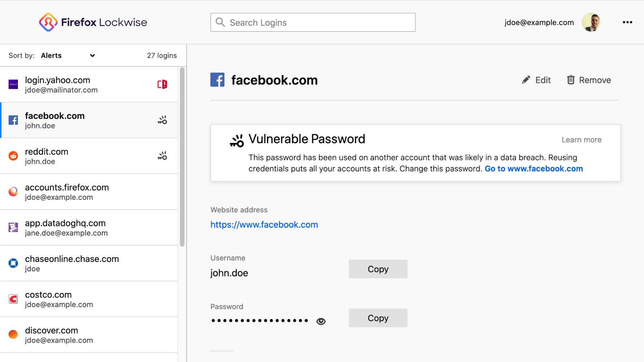This screenshot has width=644, height=362.
Task: Click the vulnerable password icon on reddit.com entry
Action: [162, 156]
